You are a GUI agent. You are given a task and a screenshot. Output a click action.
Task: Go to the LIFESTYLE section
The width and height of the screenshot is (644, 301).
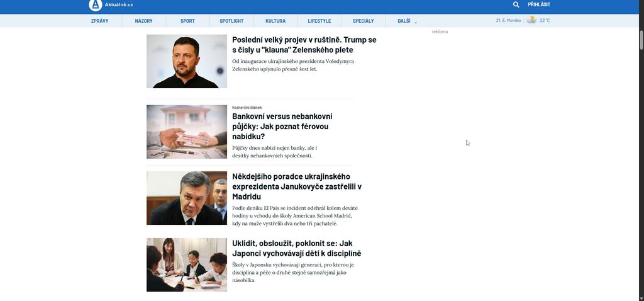coord(319,21)
